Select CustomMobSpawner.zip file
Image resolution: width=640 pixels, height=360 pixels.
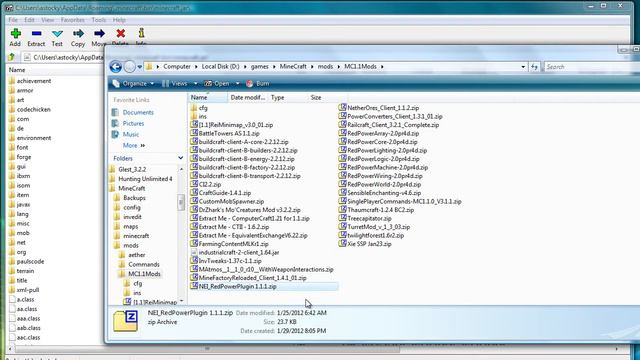tap(227, 201)
